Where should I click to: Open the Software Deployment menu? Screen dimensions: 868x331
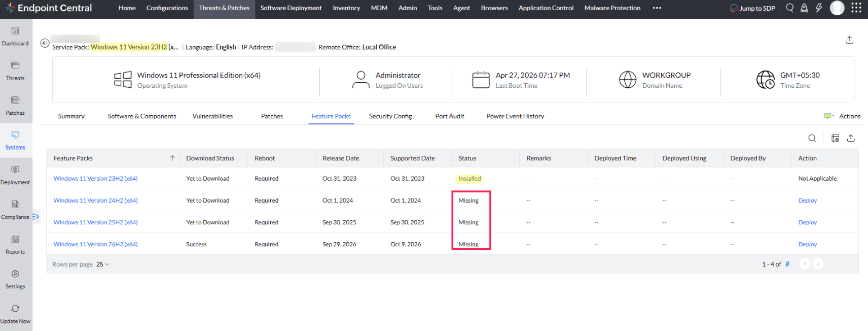[x=291, y=8]
